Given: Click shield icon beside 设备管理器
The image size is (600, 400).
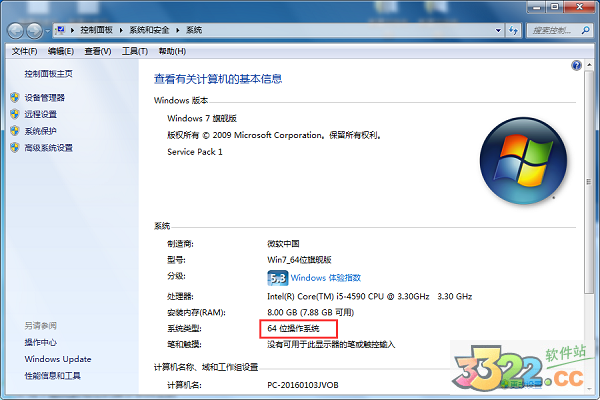Looking at the screenshot, I should [x=15, y=98].
